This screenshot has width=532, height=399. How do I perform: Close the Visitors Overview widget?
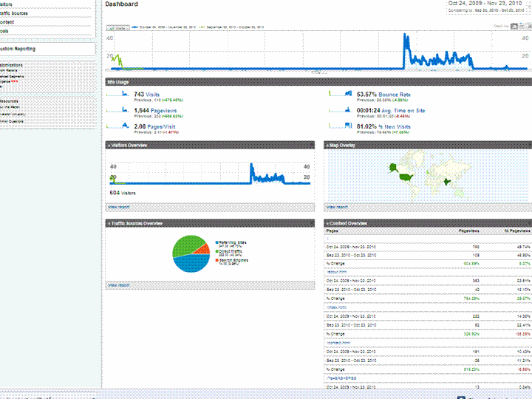coord(109,146)
